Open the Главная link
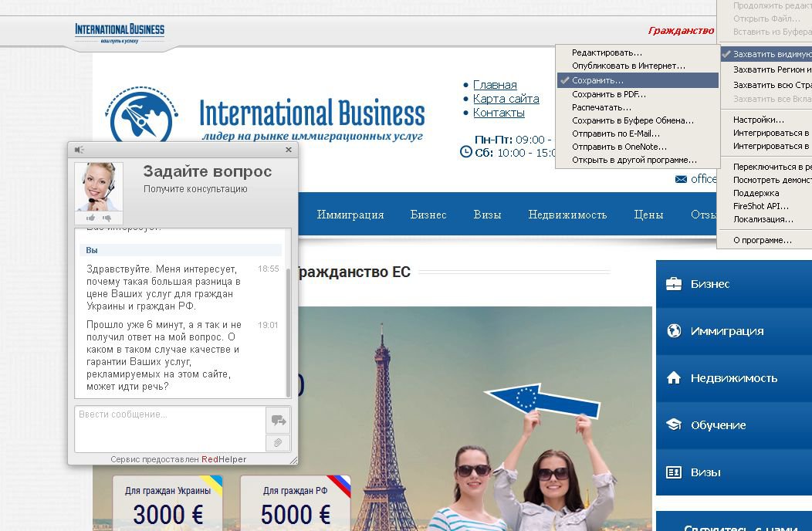 495,85
